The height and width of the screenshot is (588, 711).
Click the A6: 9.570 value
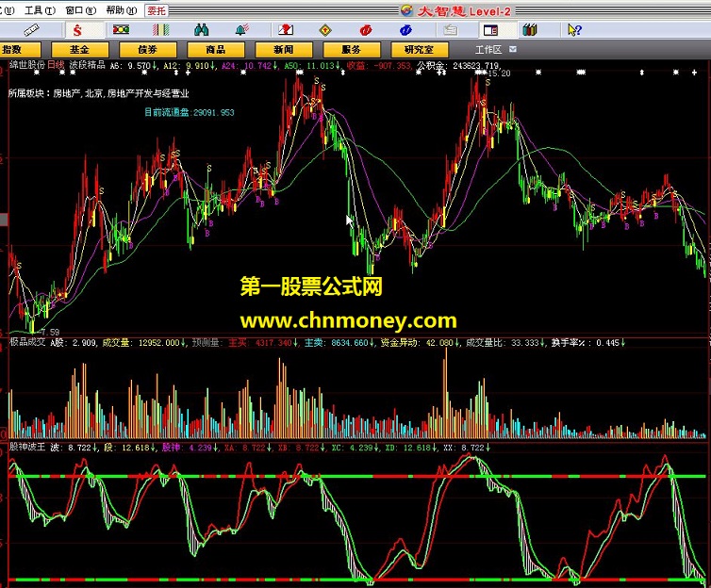[134, 66]
